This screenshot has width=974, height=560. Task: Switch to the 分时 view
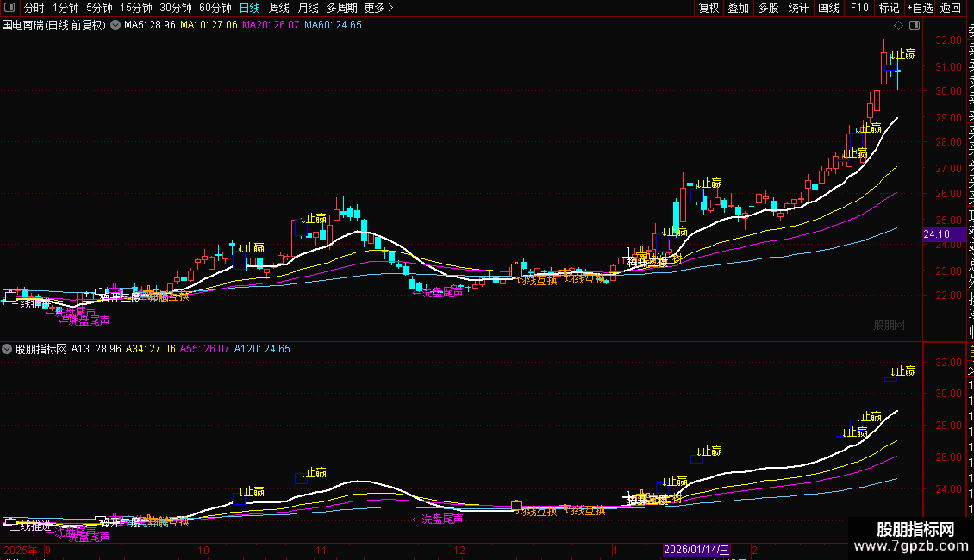click(x=34, y=8)
